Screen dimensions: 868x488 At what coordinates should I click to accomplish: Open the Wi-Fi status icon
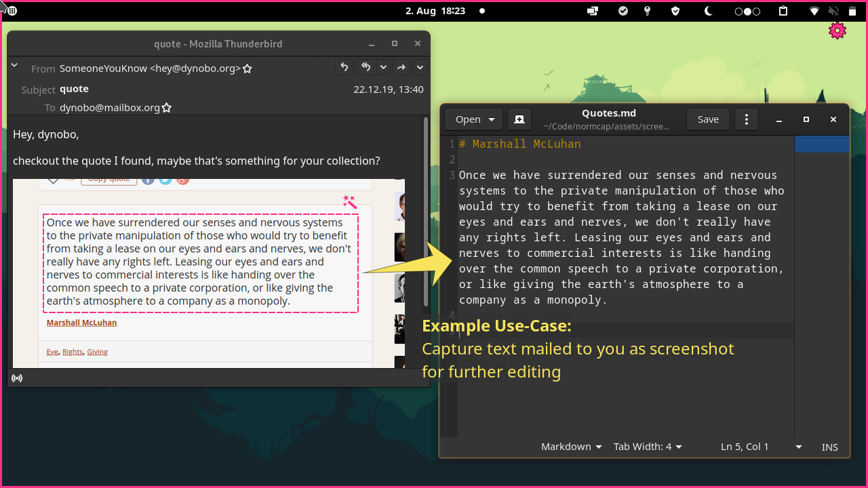tap(814, 11)
